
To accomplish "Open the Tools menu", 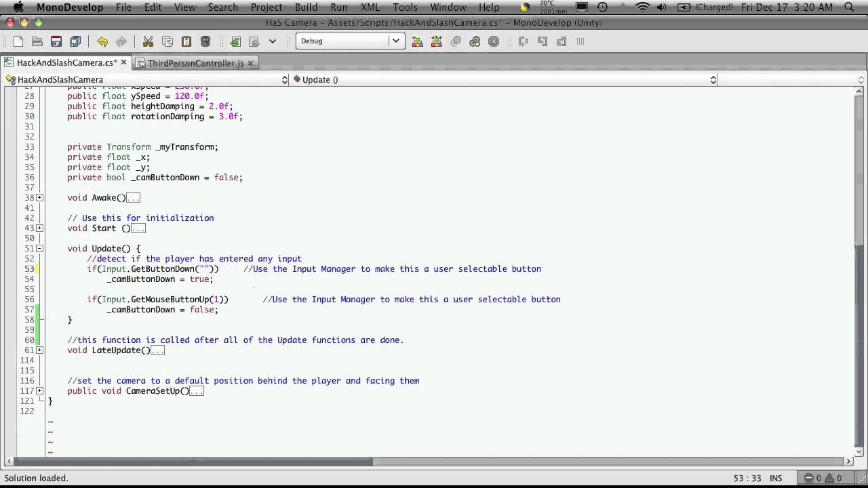I will [405, 7].
